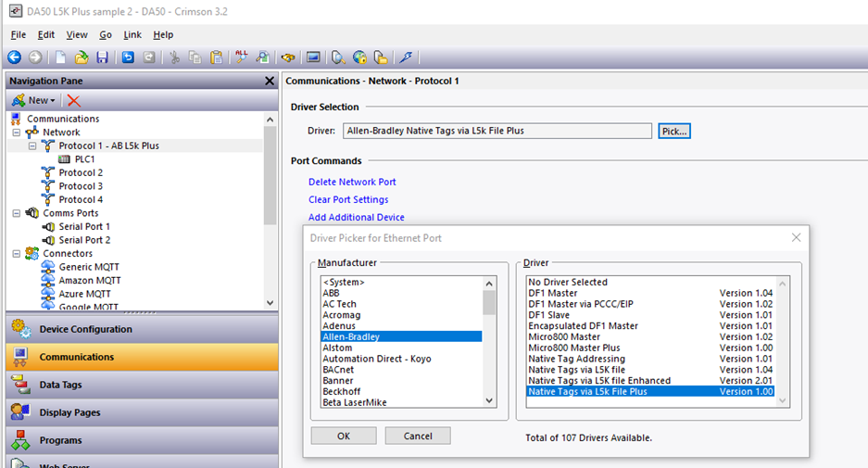The image size is (868, 468).
Task: Click the lightning bolt toolbar icon
Action: click(x=407, y=57)
